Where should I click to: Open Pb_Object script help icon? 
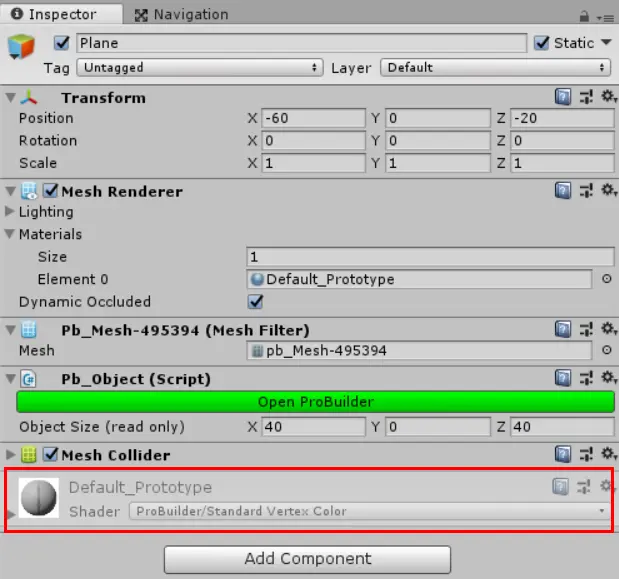(563, 378)
